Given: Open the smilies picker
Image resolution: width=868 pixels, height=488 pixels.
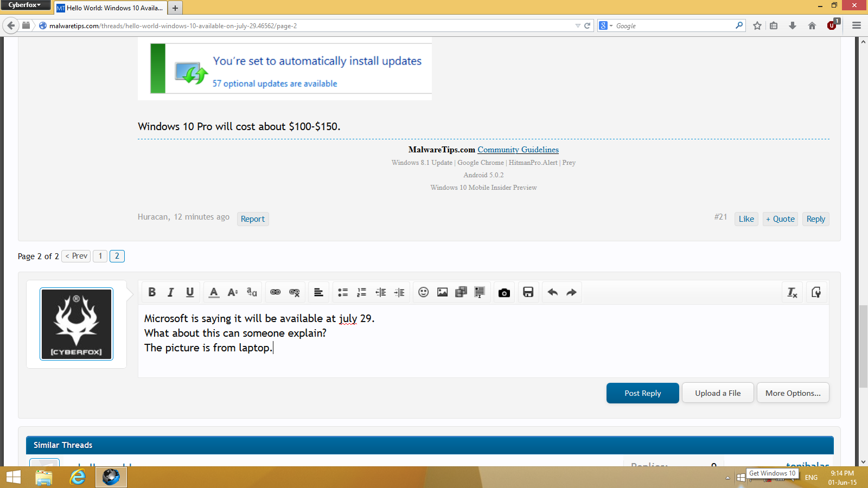Looking at the screenshot, I should pos(424,292).
